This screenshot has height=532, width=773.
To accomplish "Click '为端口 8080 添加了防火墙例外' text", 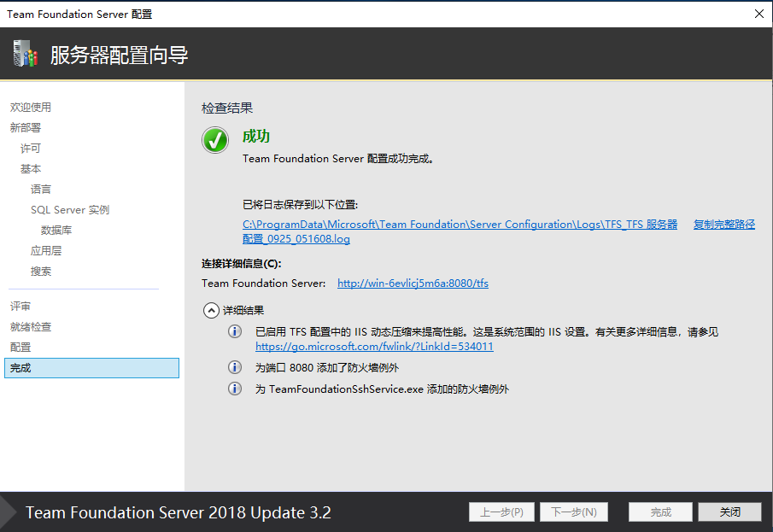I will coord(327,368).
